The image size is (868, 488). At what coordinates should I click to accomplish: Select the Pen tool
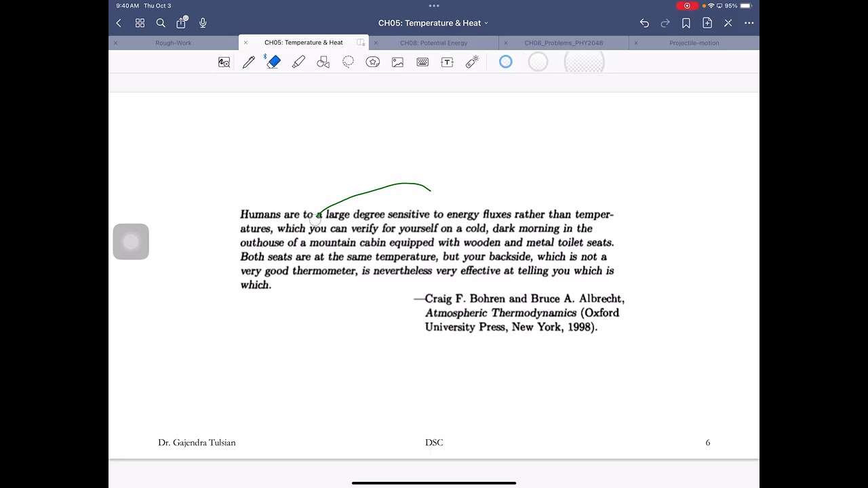[249, 62]
